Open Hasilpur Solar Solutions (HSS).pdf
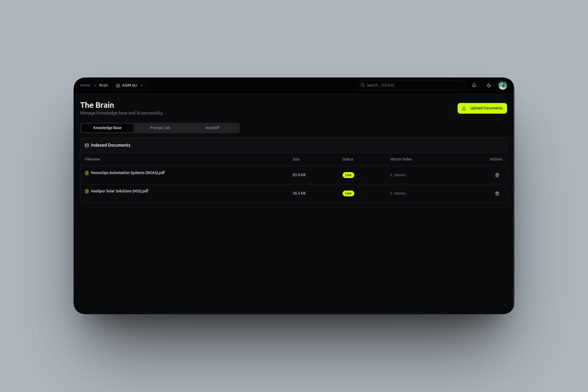The image size is (588, 392). point(119,191)
